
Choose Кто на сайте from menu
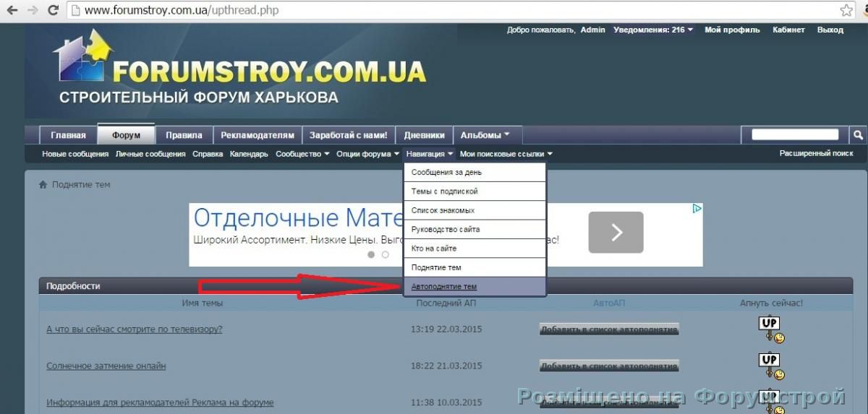[x=434, y=249]
